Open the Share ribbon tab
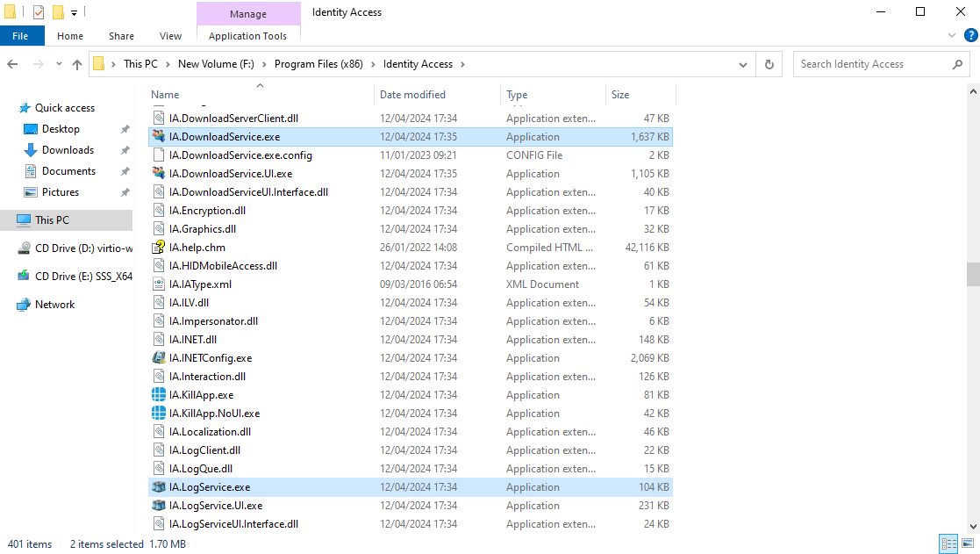Image resolution: width=980 pixels, height=554 pixels. (x=121, y=36)
